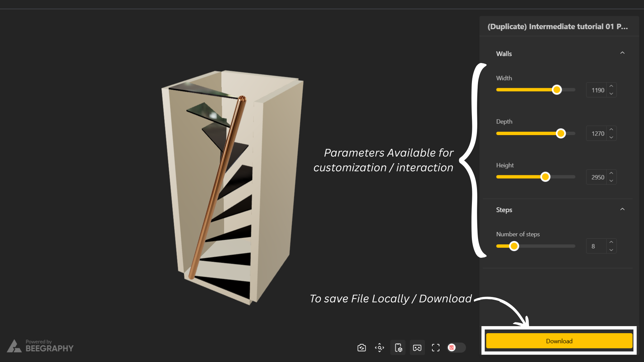The height and width of the screenshot is (362, 644).
Task: Enter fullscreen viewer mode
Action: [x=435, y=348]
